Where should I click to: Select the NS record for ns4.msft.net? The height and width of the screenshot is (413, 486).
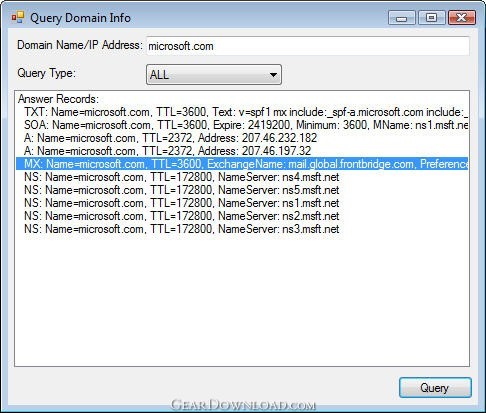242,177
